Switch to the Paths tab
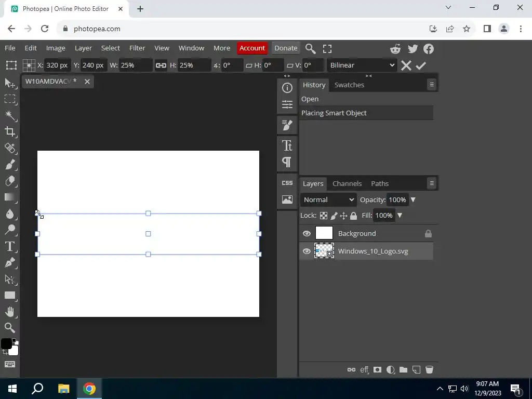 380,183
